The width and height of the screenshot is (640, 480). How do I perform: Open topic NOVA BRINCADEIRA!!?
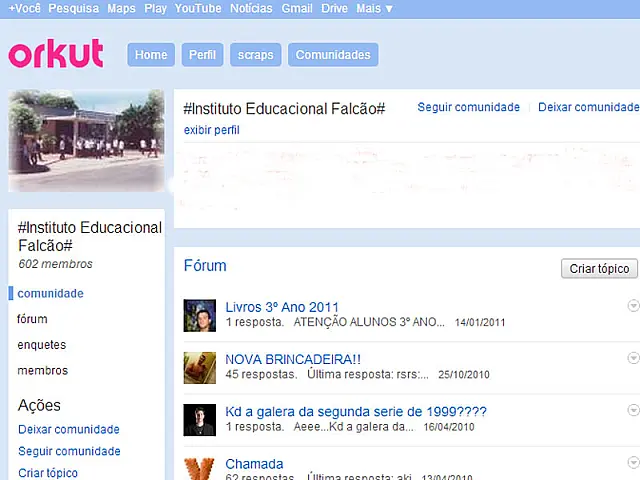(293, 359)
